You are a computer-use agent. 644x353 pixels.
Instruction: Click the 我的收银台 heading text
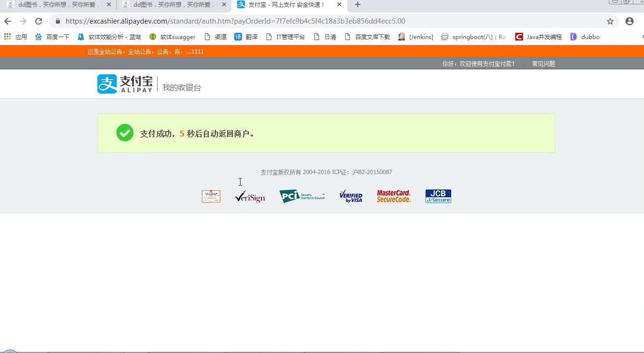coord(182,87)
